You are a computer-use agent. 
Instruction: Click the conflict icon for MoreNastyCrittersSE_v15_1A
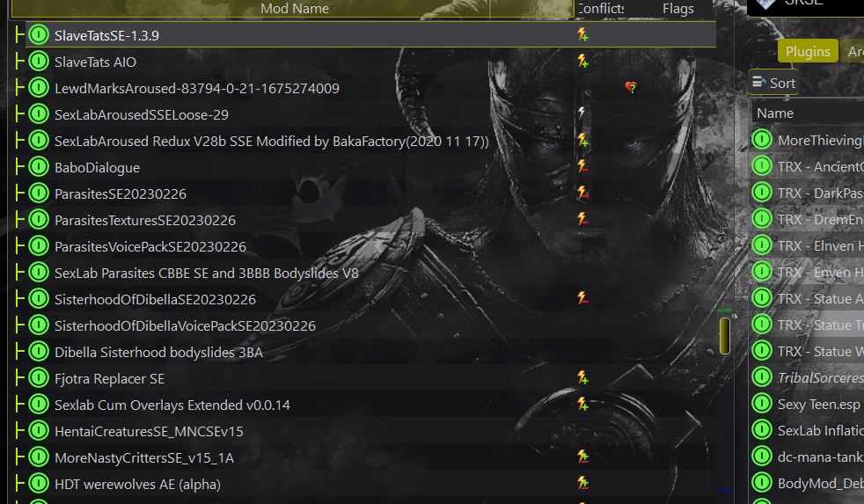pyautogui.click(x=582, y=457)
